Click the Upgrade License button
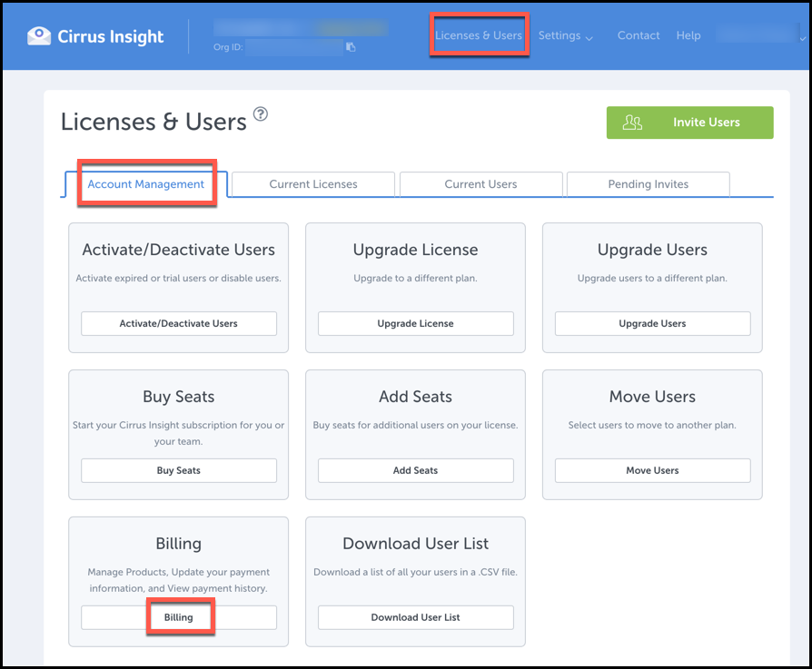812x669 pixels. coord(415,323)
